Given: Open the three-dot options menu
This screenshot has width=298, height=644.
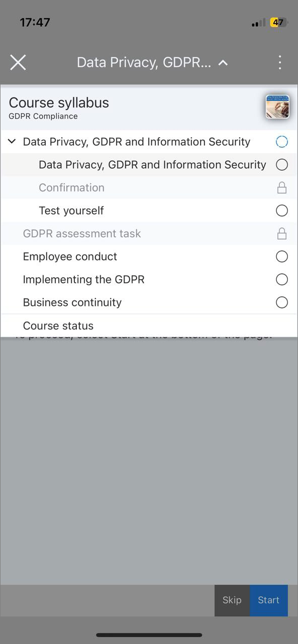Looking at the screenshot, I should click(x=280, y=63).
